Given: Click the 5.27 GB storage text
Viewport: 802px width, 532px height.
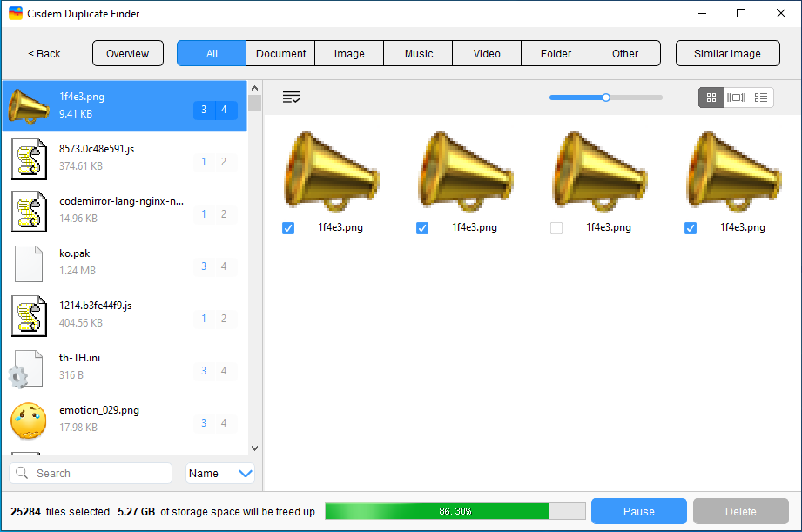Looking at the screenshot, I should tap(136, 512).
